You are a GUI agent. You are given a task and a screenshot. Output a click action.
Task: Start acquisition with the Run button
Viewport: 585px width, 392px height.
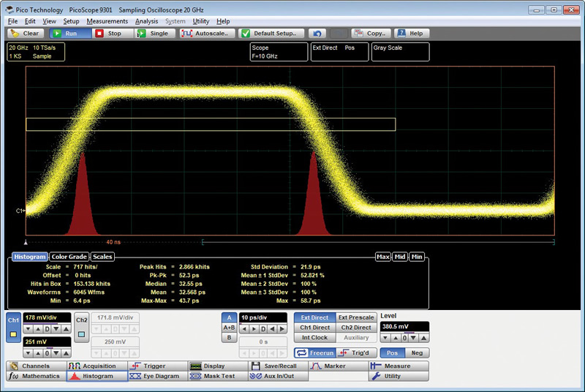pyautogui.click(x=70, y=34)
